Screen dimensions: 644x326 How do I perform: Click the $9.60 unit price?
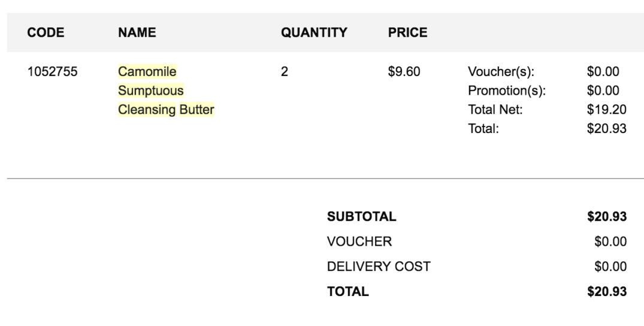pos(404,73)
